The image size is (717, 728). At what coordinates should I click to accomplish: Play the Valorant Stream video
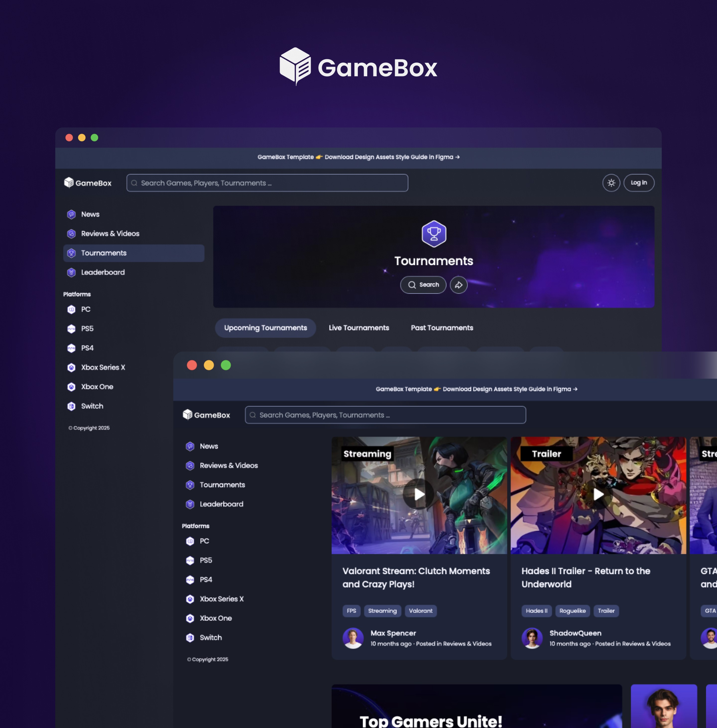tap(419, 494)
